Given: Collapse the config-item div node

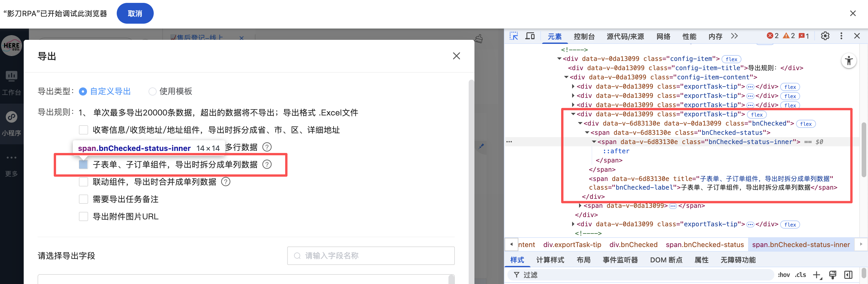Looking at the screenshot, I should click(559, 59).
